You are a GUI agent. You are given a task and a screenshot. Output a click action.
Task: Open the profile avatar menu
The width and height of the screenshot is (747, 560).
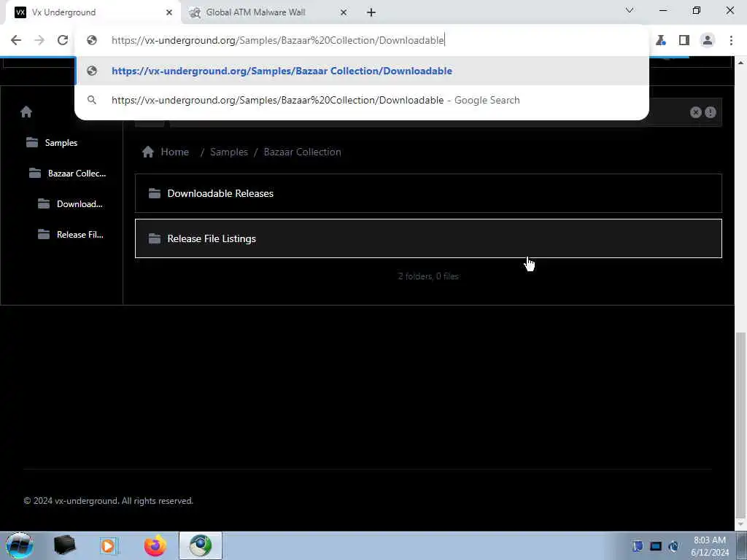click(x=708, y=41)
